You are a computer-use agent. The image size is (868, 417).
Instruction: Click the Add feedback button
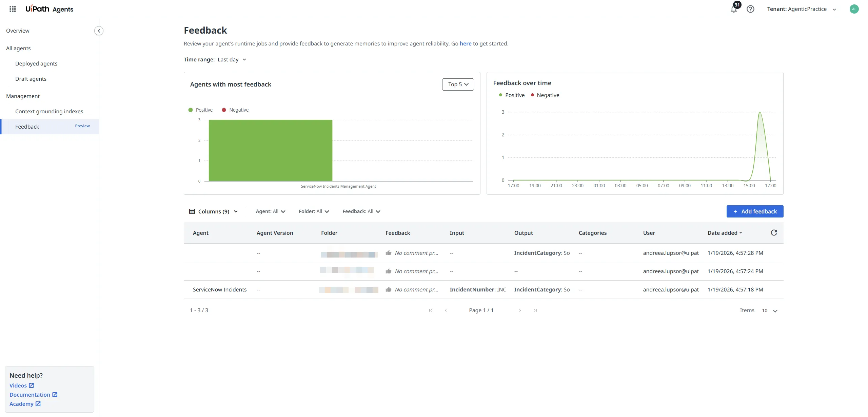pyautogui.click(x=755, y=211)
